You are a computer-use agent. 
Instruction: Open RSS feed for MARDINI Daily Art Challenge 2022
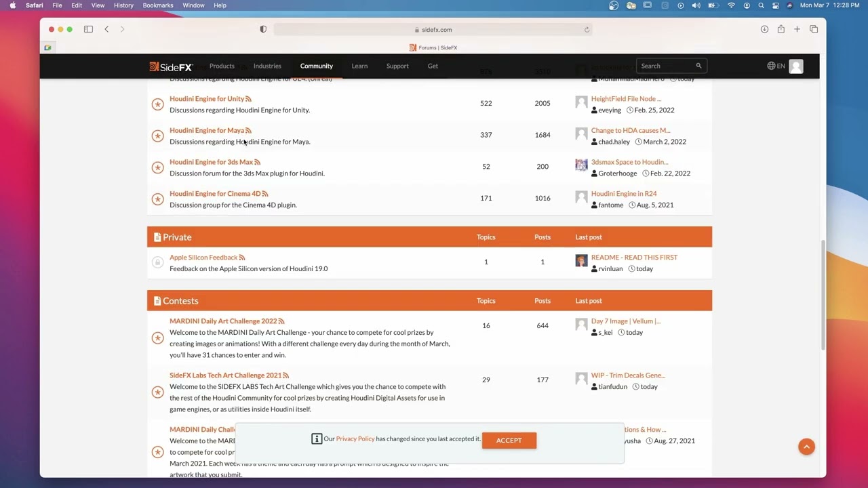pyautogui.click(x=281, y=321)
